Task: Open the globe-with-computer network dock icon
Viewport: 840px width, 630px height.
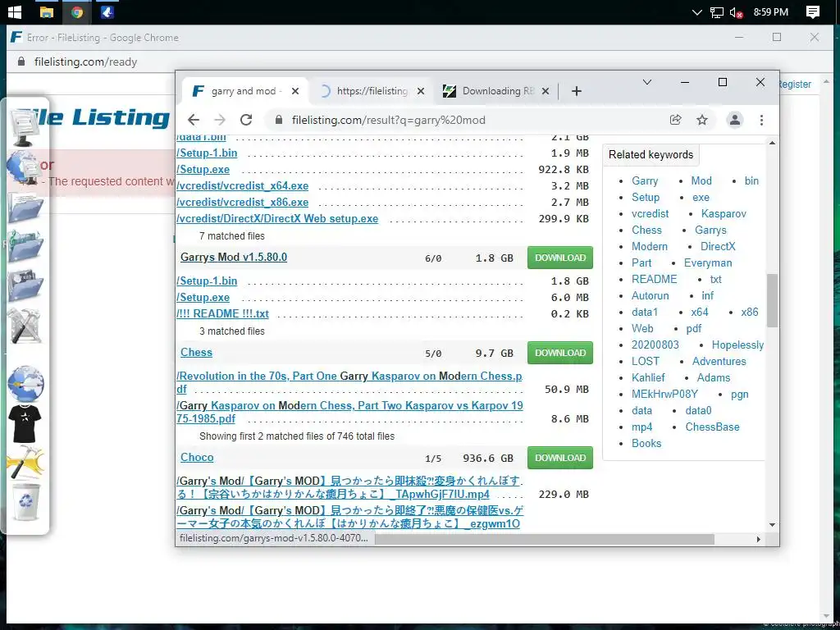Action: click(x=25, y=167)
